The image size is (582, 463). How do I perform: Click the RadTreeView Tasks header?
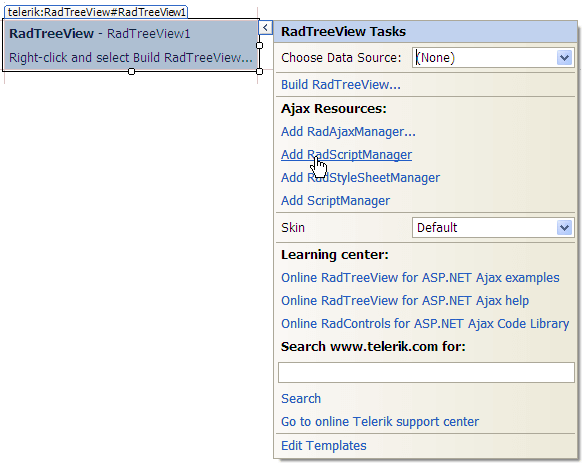click(425, 32)
